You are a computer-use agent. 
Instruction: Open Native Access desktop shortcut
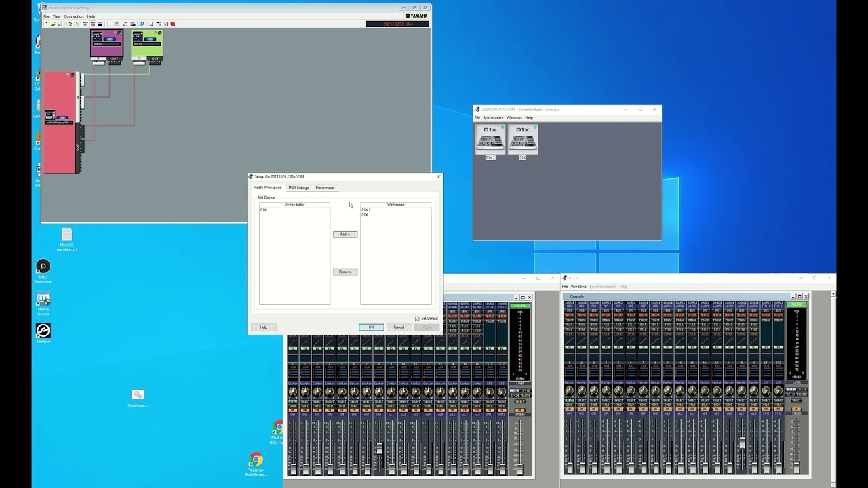click(x=43, y=303)
